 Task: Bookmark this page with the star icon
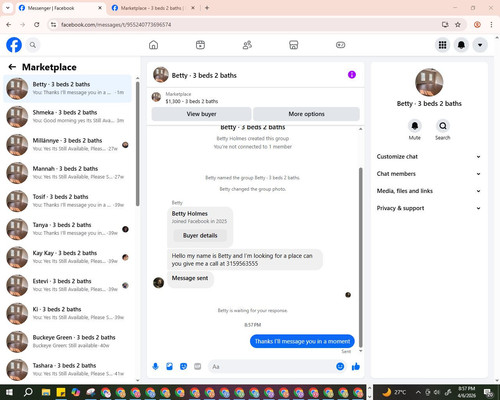(x=458, y=25)
